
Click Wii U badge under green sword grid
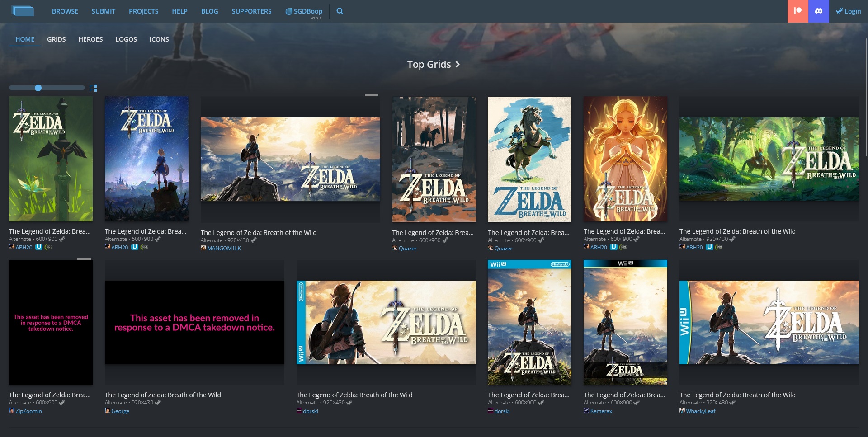pos(39,247)
